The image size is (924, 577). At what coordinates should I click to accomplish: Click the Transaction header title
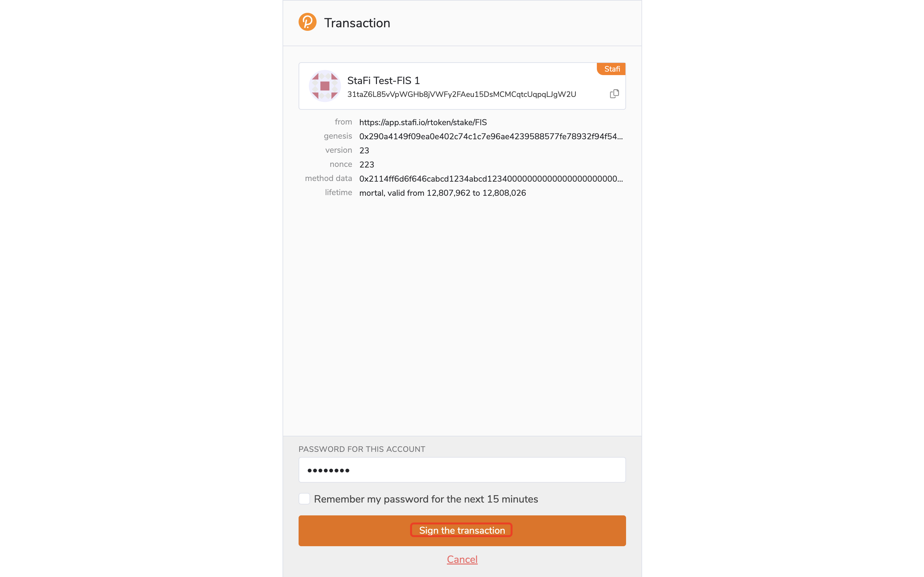pyautogui.click(x=357, y=23)
